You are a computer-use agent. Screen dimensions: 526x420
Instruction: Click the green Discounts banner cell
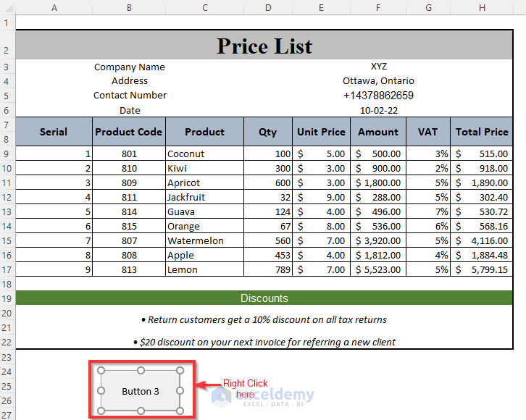pos(264,298)
